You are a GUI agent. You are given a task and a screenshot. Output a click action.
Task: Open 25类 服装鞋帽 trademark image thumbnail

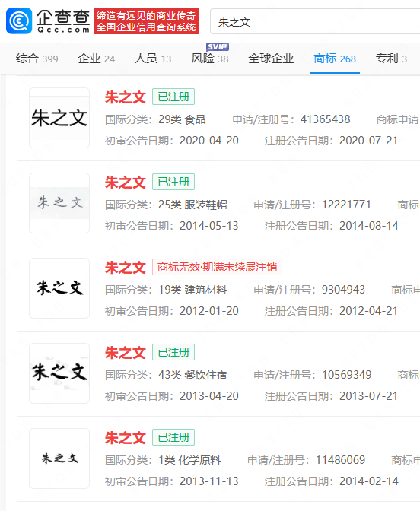[59, 203]
